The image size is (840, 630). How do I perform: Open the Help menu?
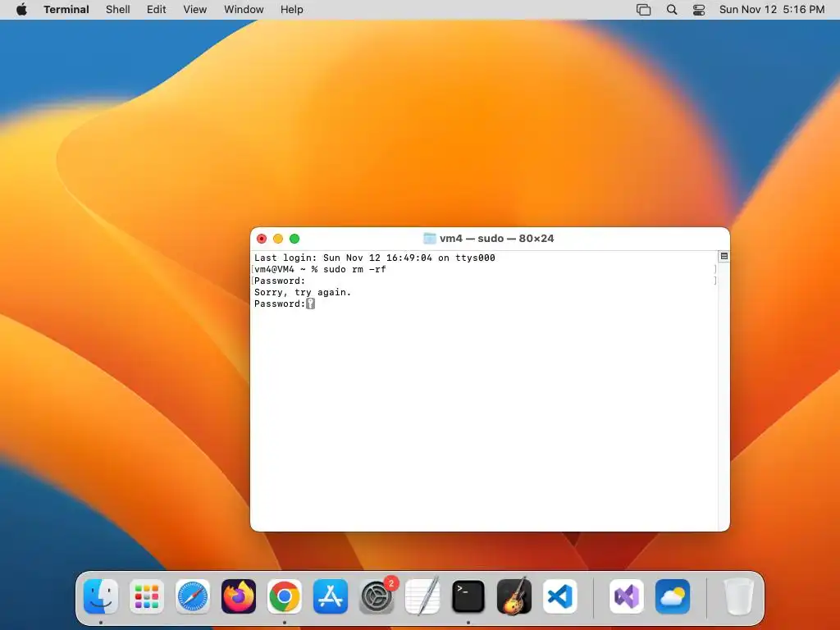pyautogui.click(x=292, y=10)
